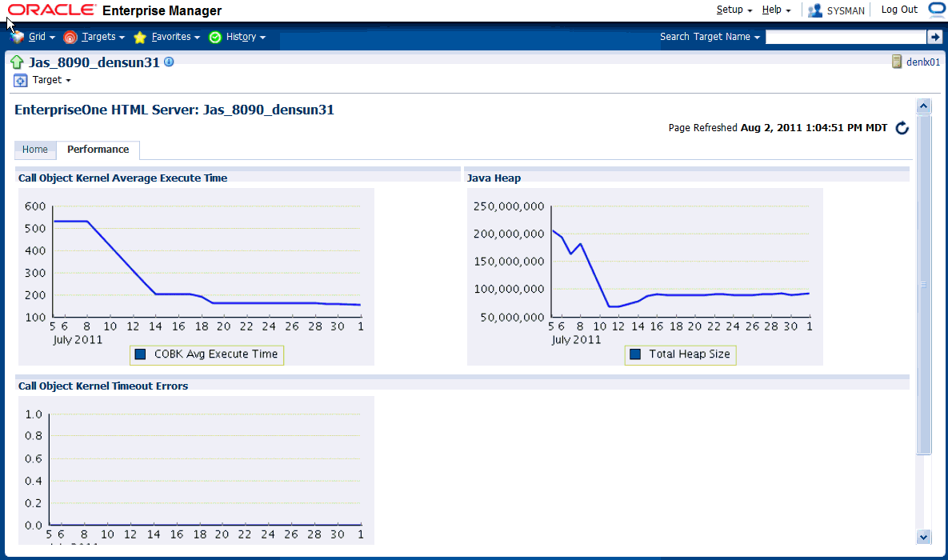948x560 pixels.
Task: Click the scrollbar down arrow
Action: (x=923, y=537)
